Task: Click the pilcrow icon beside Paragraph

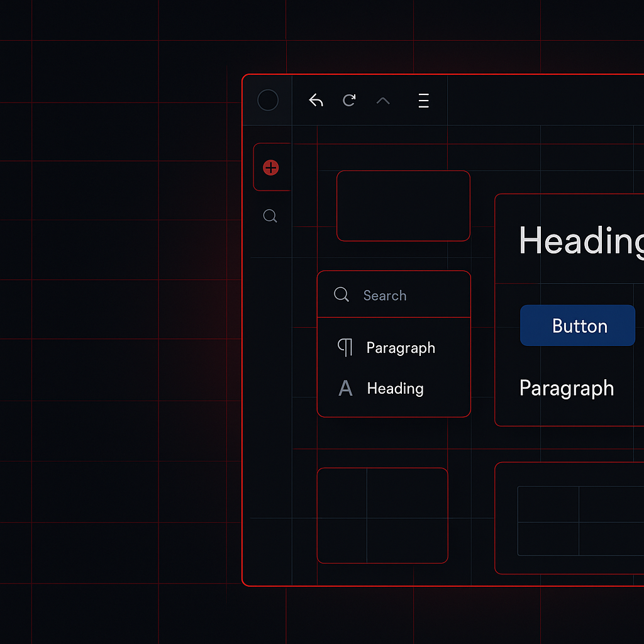Action: 345,347
